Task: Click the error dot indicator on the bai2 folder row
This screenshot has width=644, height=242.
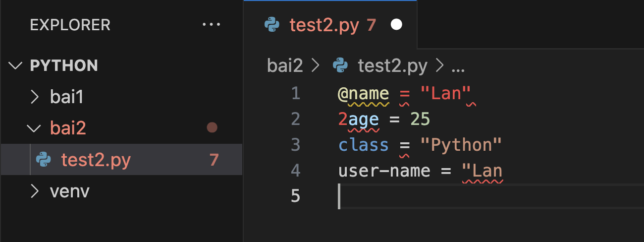Action: pyautogui.click(x=212, y=128)
